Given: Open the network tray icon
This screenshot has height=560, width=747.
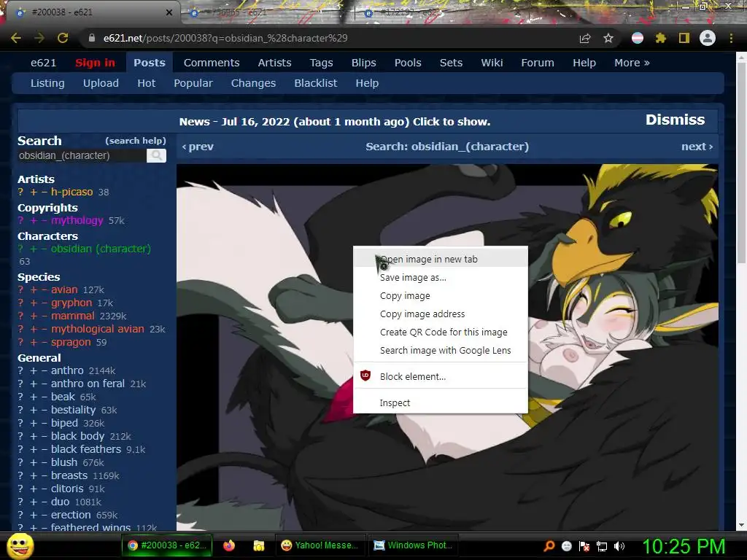Looking at the screenshot, I should pyautogui.click(x=602, y=546).
